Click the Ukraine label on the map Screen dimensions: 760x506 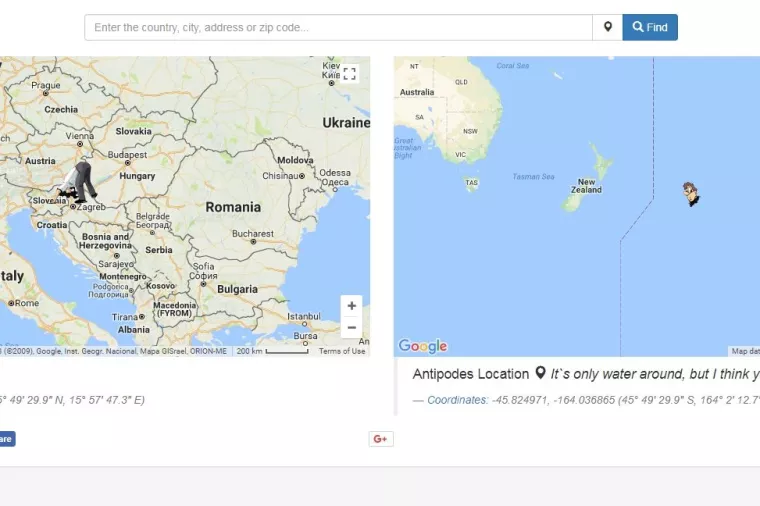(x=345, y=123)
